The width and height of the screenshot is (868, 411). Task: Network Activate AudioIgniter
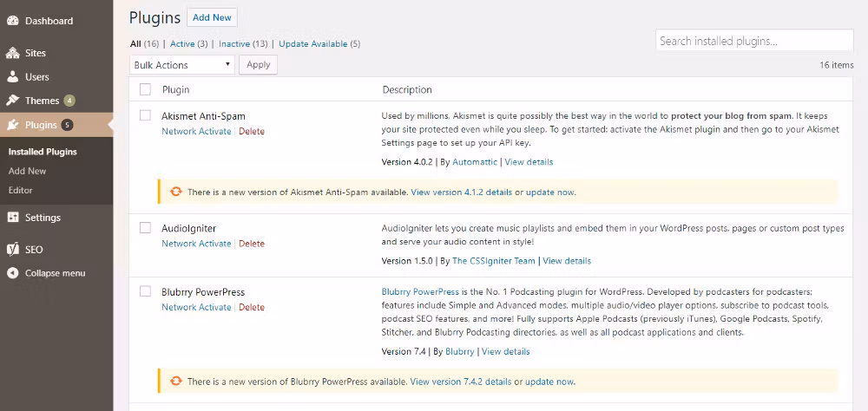[196, 244]
